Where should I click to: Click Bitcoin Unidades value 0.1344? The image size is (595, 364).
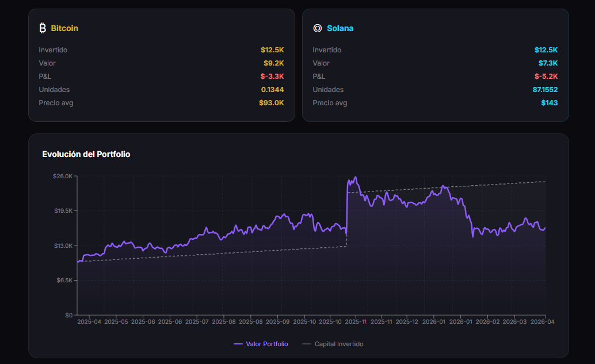pos(272,90)
